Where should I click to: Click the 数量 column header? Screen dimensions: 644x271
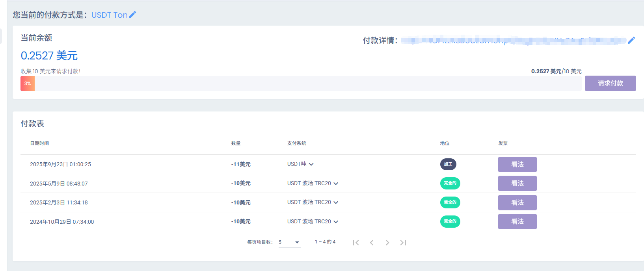pos(236,143)
